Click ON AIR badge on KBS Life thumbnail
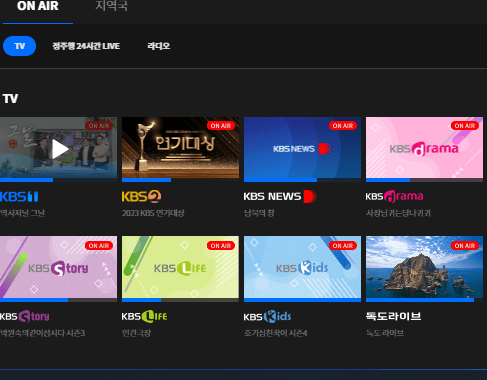This screenshot has width=487, height=380. click(x=221, y=246)
